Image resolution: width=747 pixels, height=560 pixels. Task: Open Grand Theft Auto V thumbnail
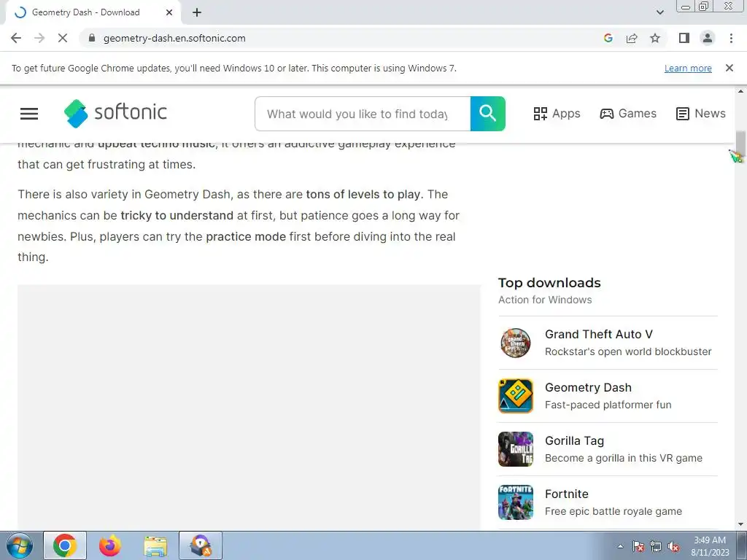click(516, 343)
